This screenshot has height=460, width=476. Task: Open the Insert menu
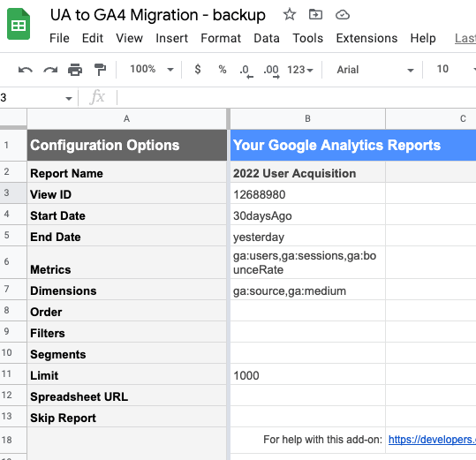[x=172, y=38]
